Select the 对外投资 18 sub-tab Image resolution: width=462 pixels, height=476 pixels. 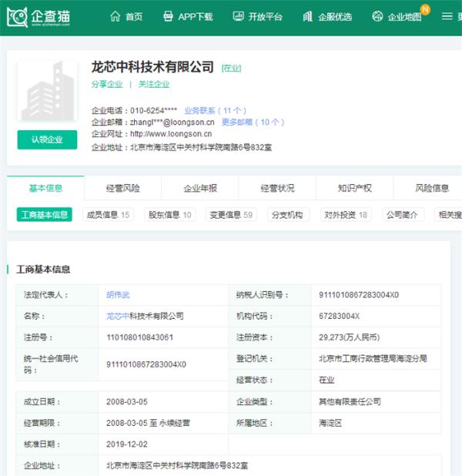[x=346, y=215]
